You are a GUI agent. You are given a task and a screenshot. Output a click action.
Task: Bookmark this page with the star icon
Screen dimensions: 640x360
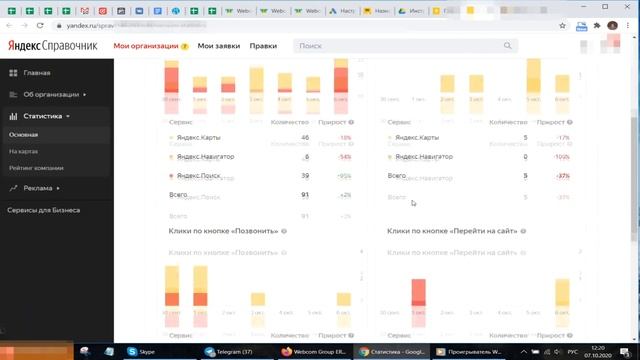tap(562, 25)
